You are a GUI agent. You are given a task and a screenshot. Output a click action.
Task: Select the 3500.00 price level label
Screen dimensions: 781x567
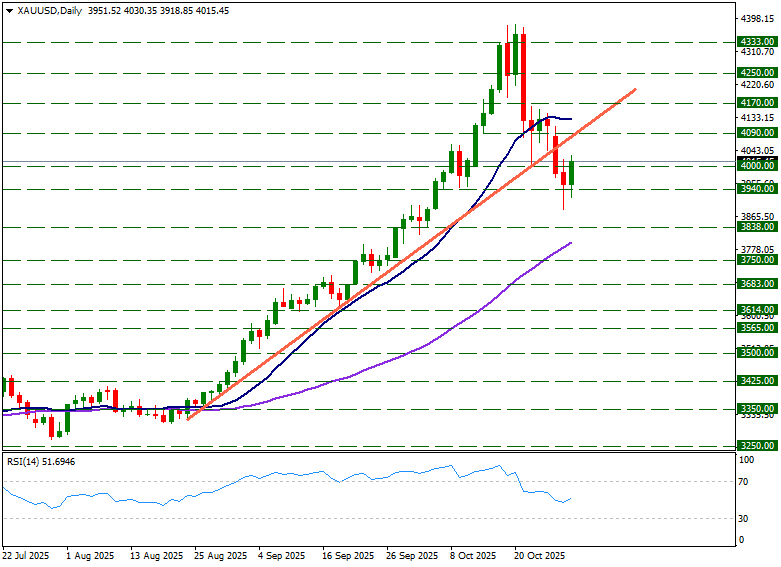(x=756, y=353)
